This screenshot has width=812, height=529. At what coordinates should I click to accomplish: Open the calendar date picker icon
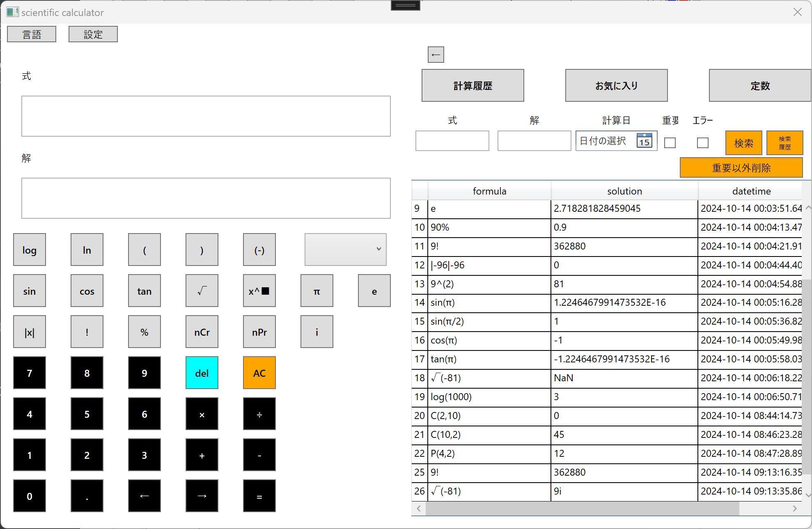pyautogui.click(x=644, y=141)
